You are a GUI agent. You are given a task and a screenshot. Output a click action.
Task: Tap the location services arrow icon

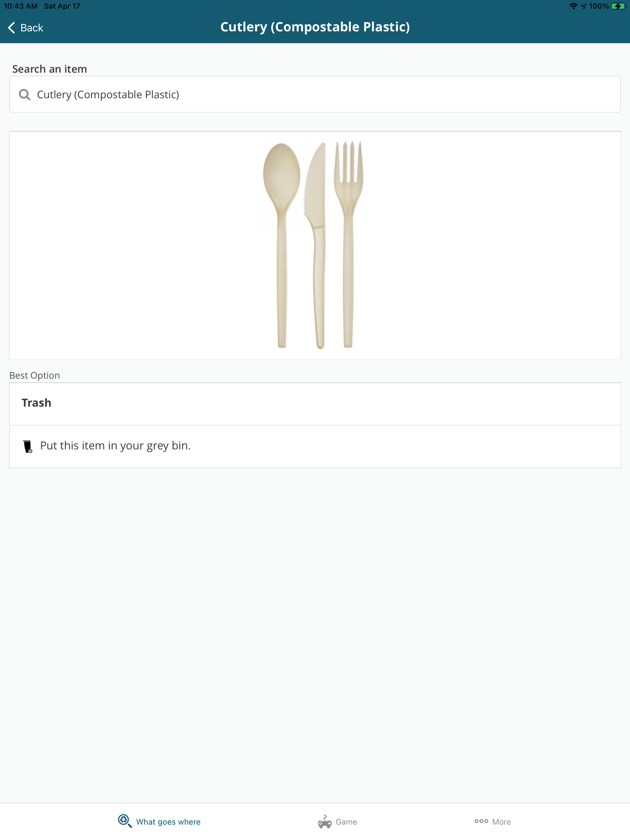[584, 6]
